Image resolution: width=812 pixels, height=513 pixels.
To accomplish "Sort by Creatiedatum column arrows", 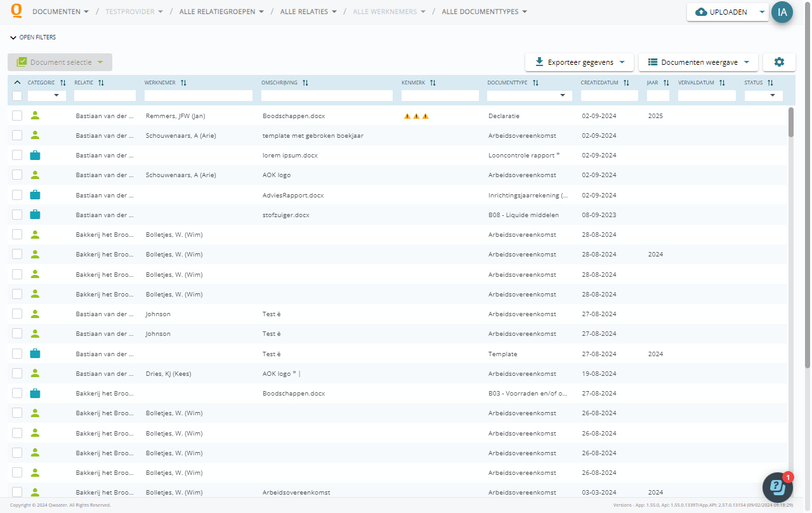I will click(626, 83).
